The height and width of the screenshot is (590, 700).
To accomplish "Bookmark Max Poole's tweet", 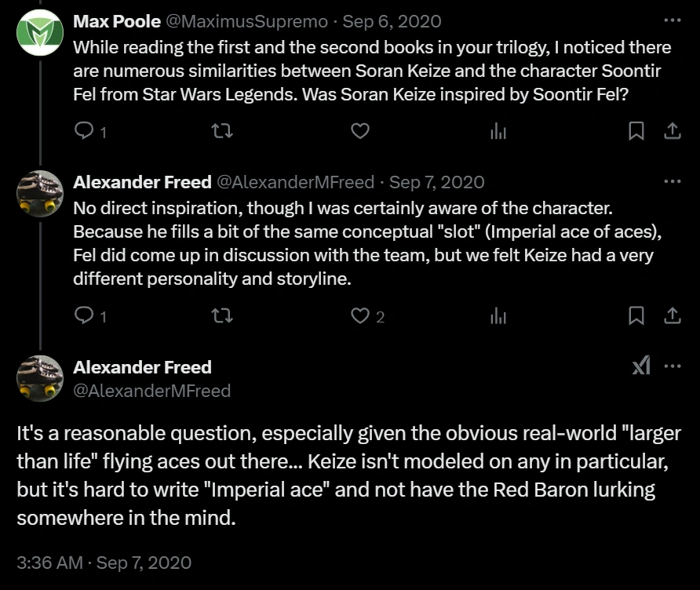I will click(x=636, y=131).
